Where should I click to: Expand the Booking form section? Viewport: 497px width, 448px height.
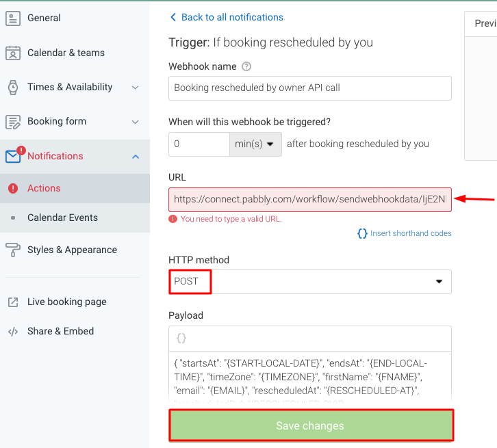[x=135, y=122]
